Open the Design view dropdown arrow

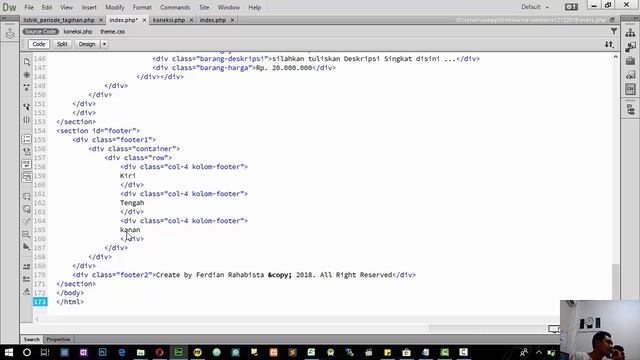click(104, 44)
